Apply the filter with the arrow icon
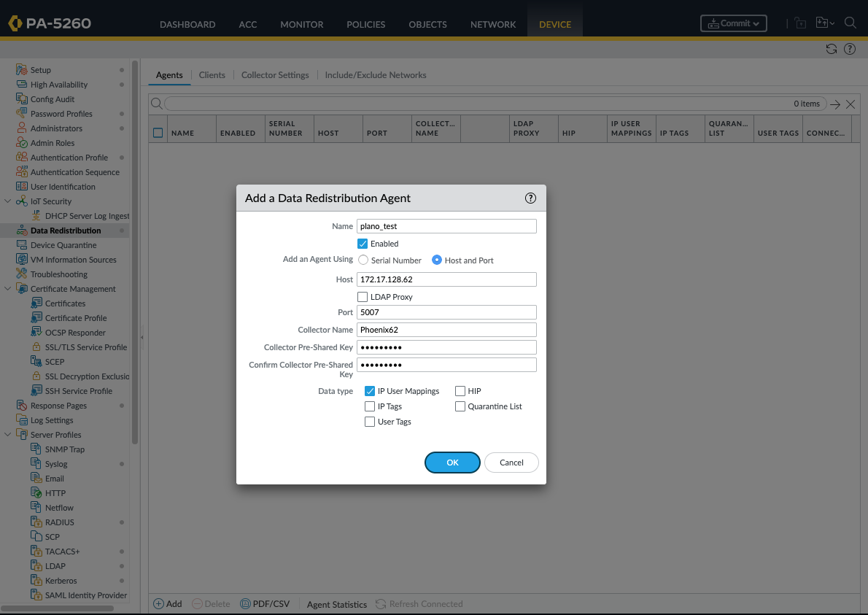This screenshot has width=868, height=615. click(x=835, y=104)
